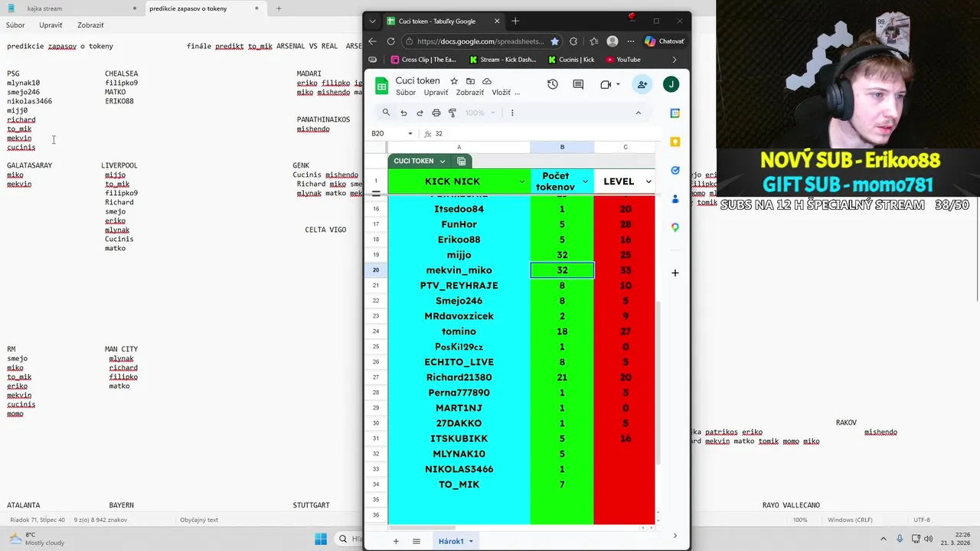Go back in the browser
This screenshot has width=980, height=551.
[372, 41]
